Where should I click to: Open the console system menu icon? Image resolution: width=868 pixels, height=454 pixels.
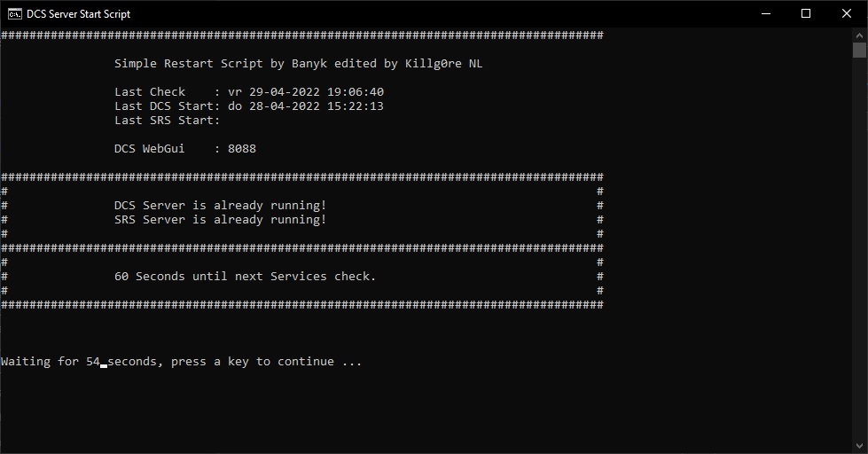click(x=15, y=13)
